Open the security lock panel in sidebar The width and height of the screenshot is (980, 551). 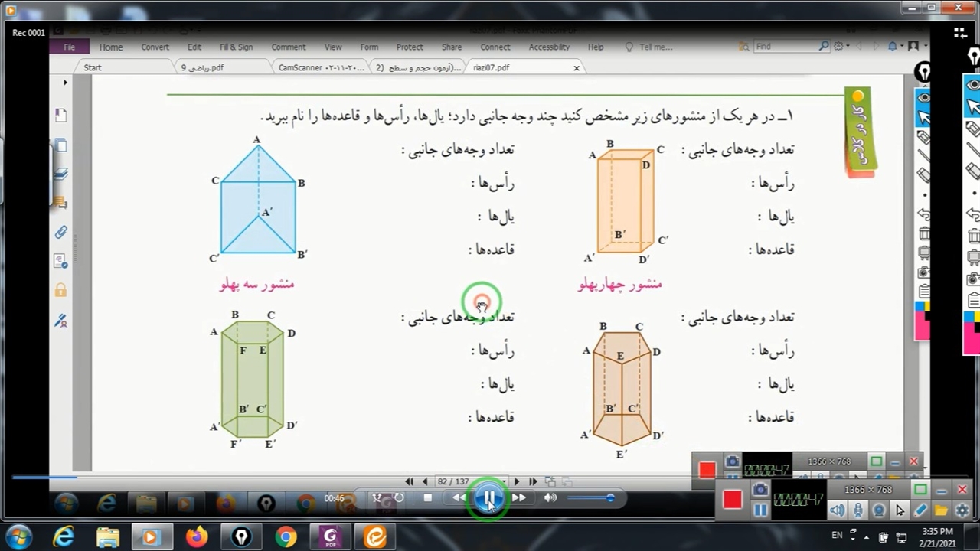click(x=60, y=290)
